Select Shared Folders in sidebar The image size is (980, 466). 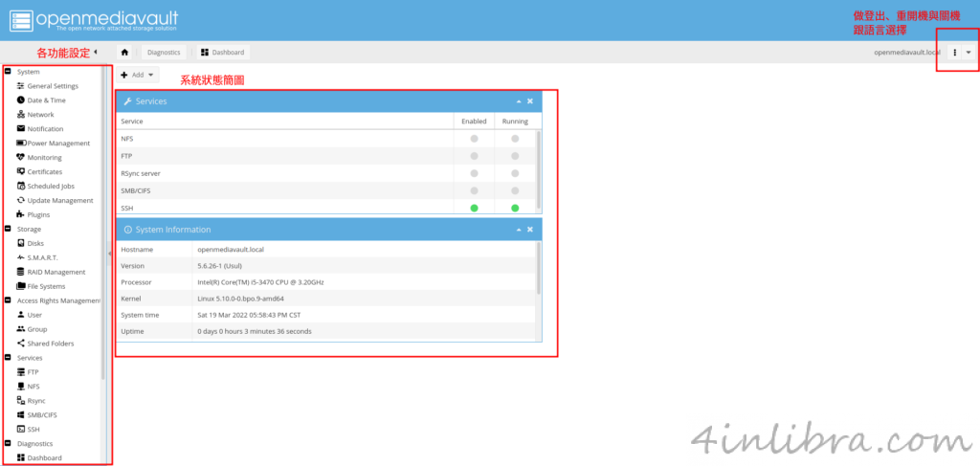[50, 344]
